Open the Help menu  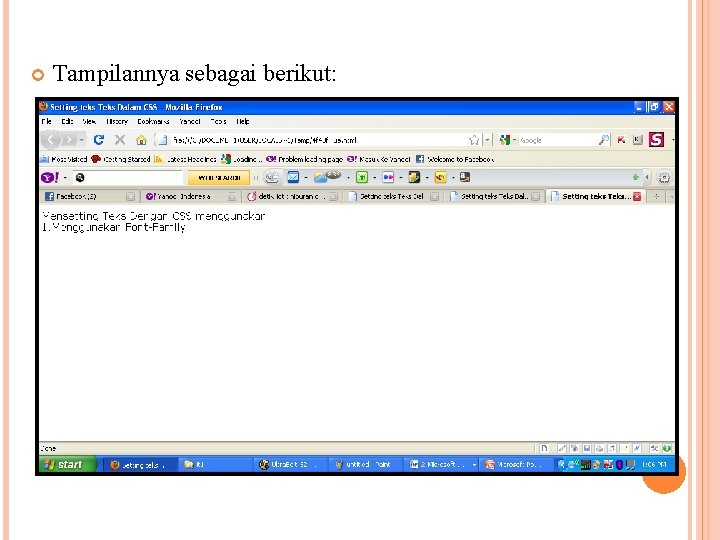click(x=242, y=122)
